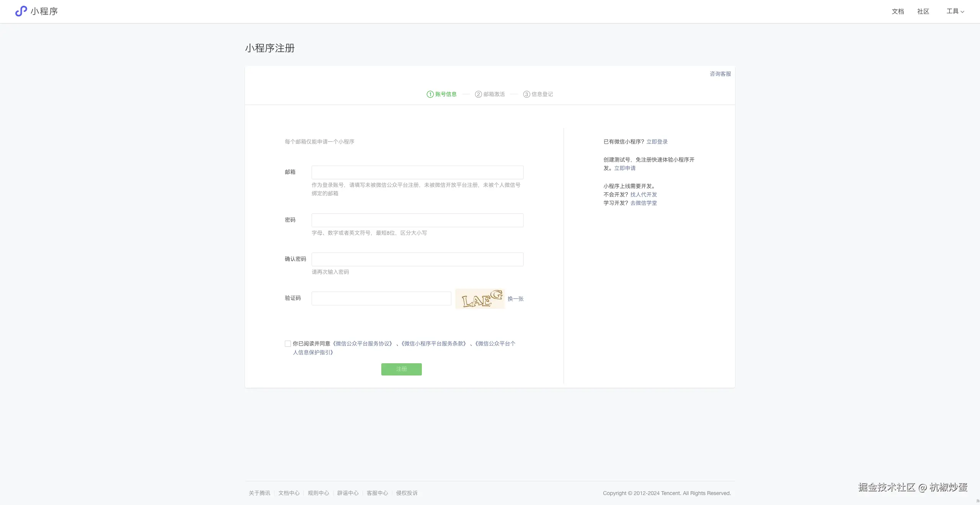980x505 pixels.
Task: Open the 文档 menu item
Action: coord(898,11)
